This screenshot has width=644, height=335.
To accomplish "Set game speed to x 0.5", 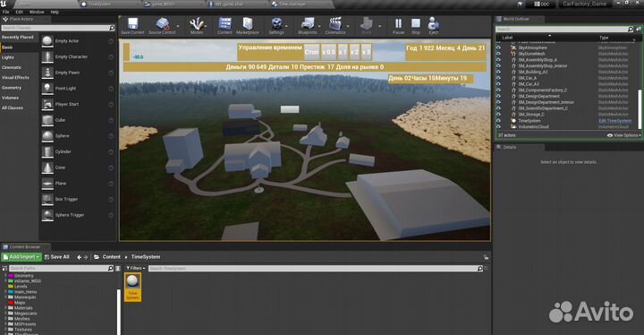I will [328, 52].
